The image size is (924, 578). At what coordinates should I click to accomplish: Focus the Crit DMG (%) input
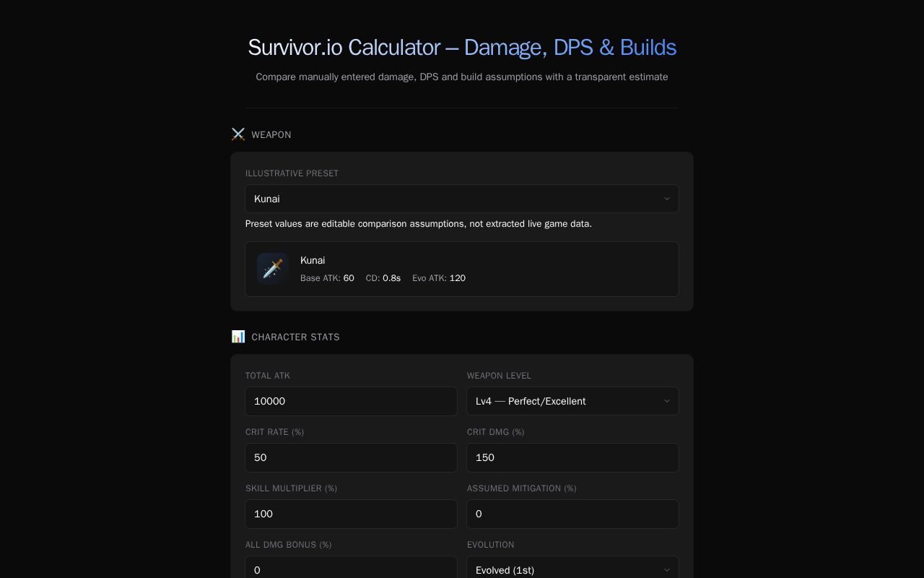(572, 457)
